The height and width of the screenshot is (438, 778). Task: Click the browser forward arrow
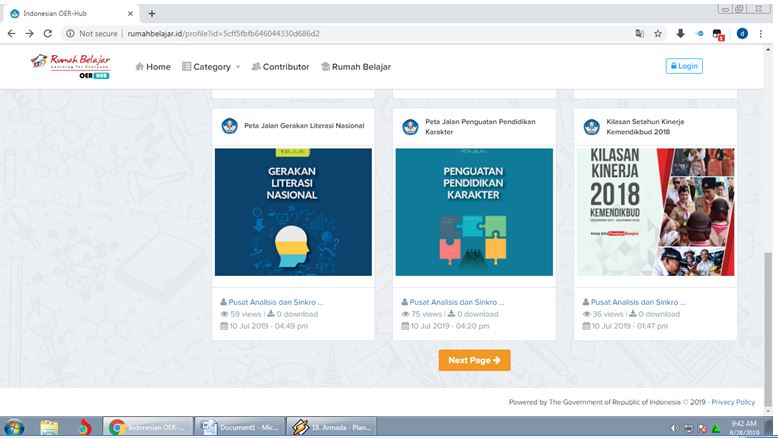30,33
